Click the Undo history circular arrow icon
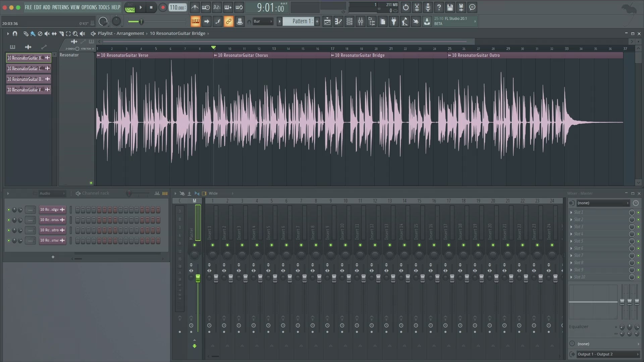 click(x=406, y=7)
